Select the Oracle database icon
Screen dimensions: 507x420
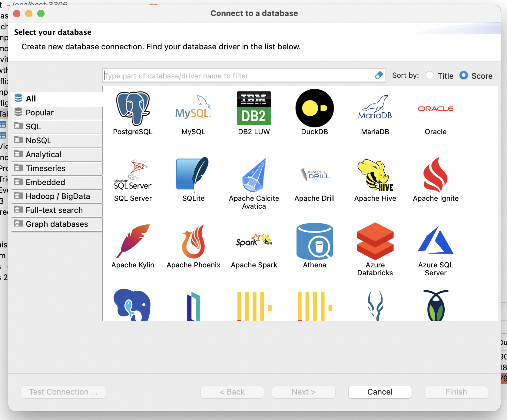pos(436,109)
